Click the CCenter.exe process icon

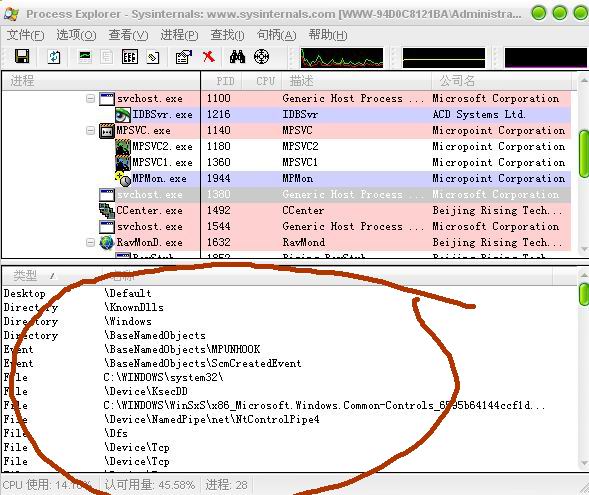point(107,211)
